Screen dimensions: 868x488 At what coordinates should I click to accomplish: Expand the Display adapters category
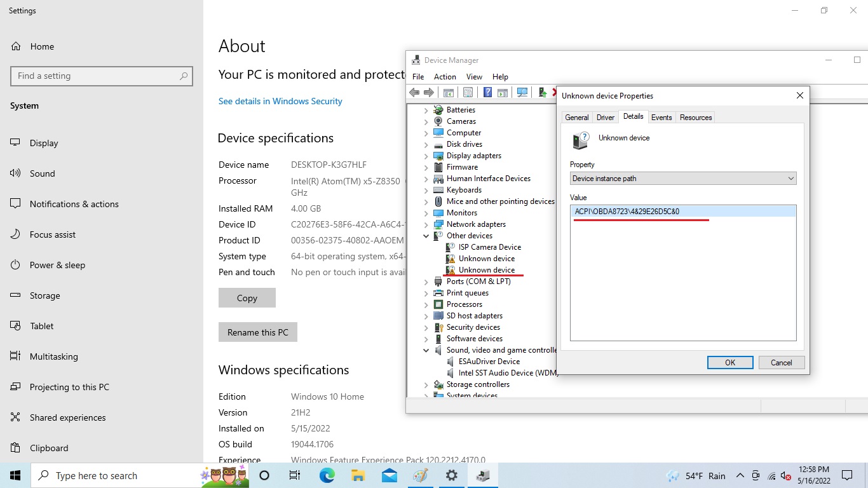(x=426, y=156)
